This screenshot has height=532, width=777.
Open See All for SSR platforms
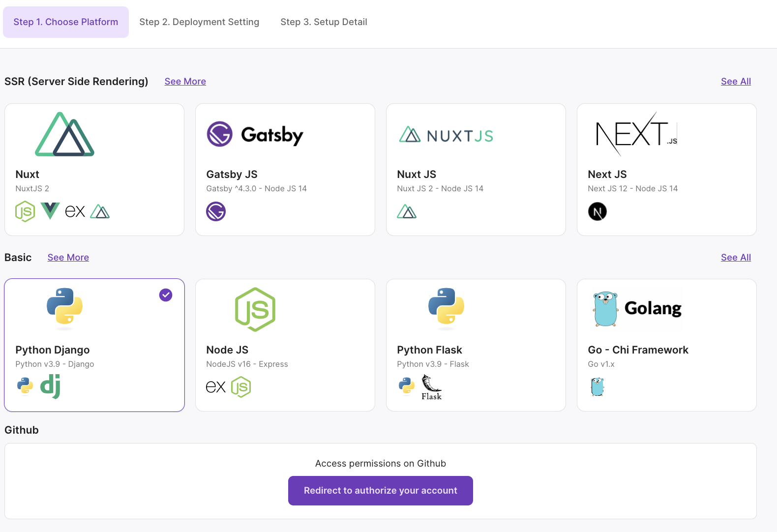(x=736, y=82)
